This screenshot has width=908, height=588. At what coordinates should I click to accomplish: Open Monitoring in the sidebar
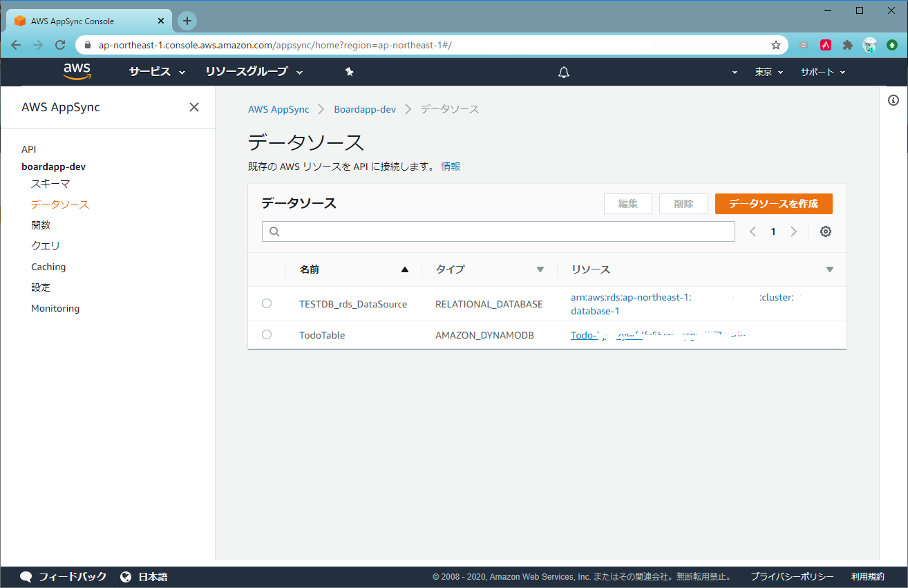pyautogui.click(x=55, y=308)
